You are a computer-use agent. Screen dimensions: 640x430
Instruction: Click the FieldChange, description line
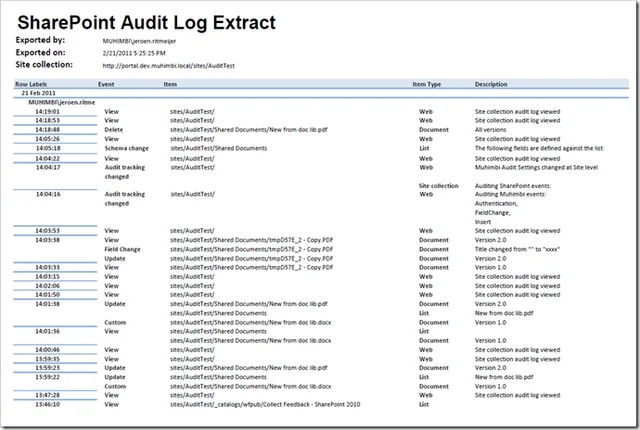click(x=493, y=213)
